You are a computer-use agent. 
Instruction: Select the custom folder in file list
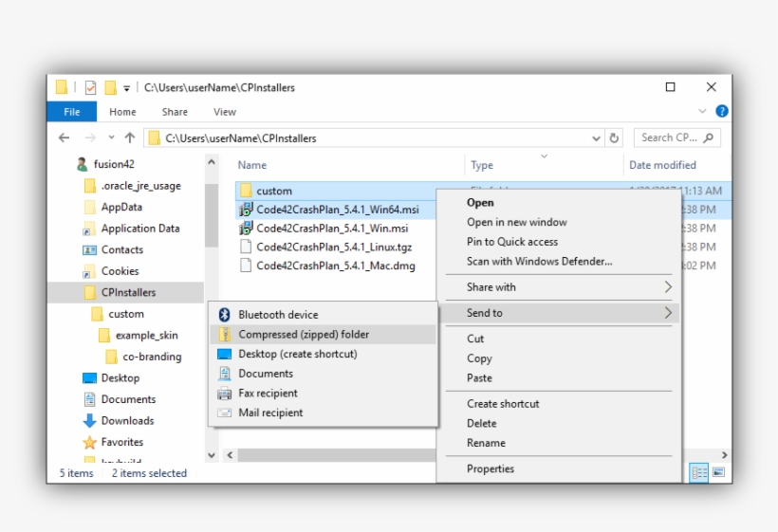click(x=274, y=191)
